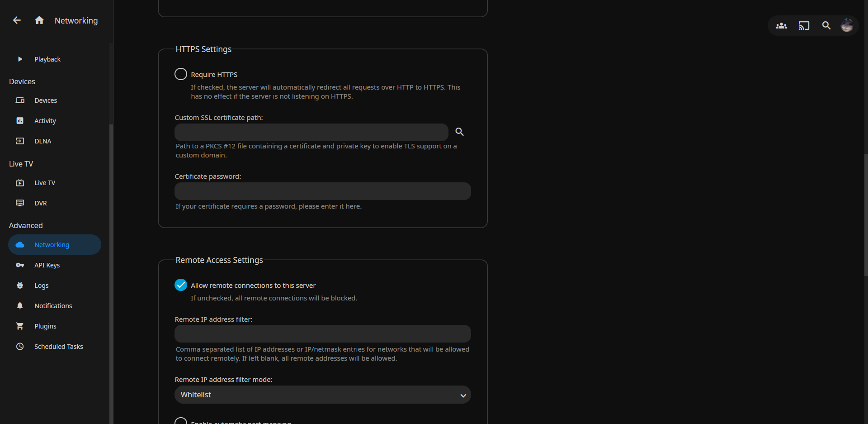
Task: Open the Scheduled Tasks page
Action: [58, 347]
